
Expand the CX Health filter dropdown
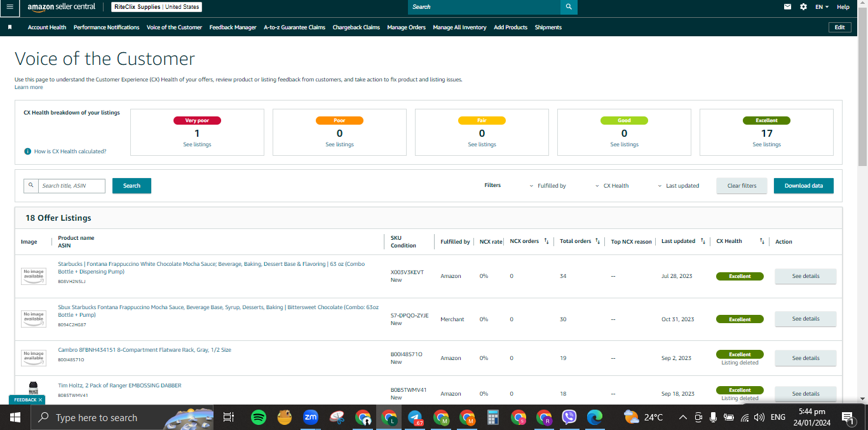click(613, 186)
